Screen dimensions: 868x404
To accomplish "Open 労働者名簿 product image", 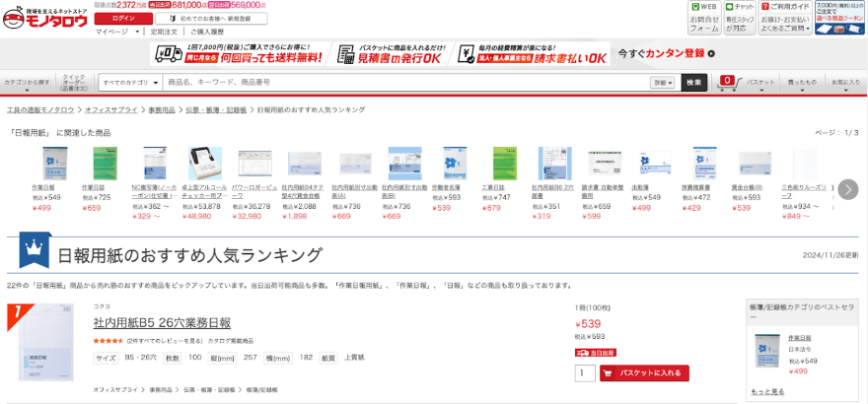I will [x=456, y=164].
